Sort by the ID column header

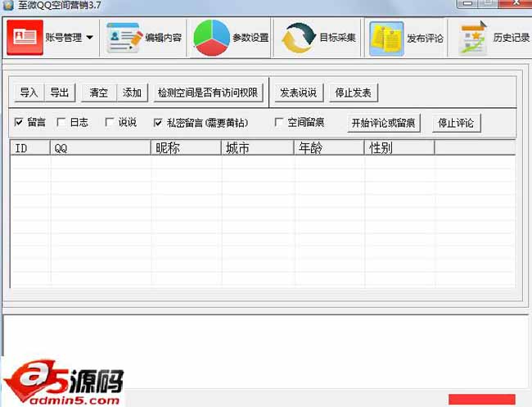30,148
